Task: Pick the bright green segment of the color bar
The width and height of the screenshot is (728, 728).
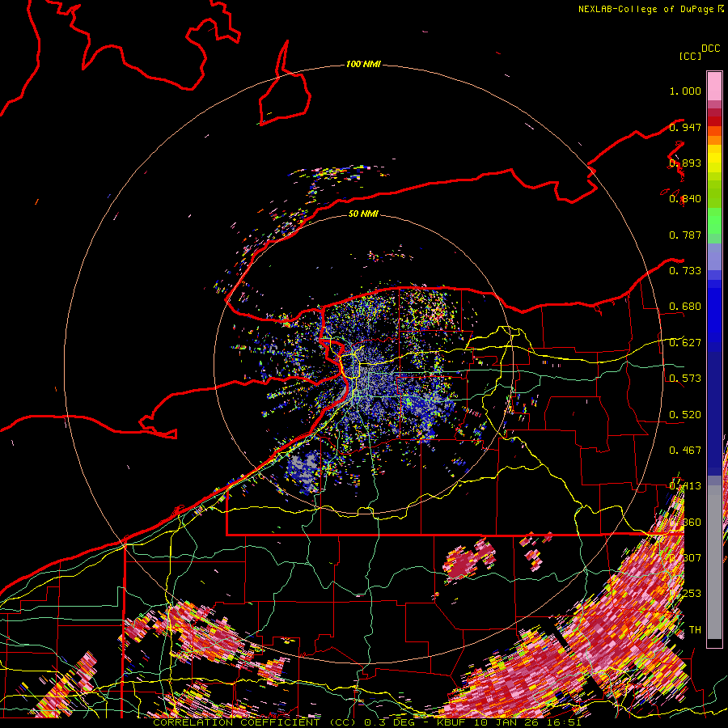Action: click(714, 221)
